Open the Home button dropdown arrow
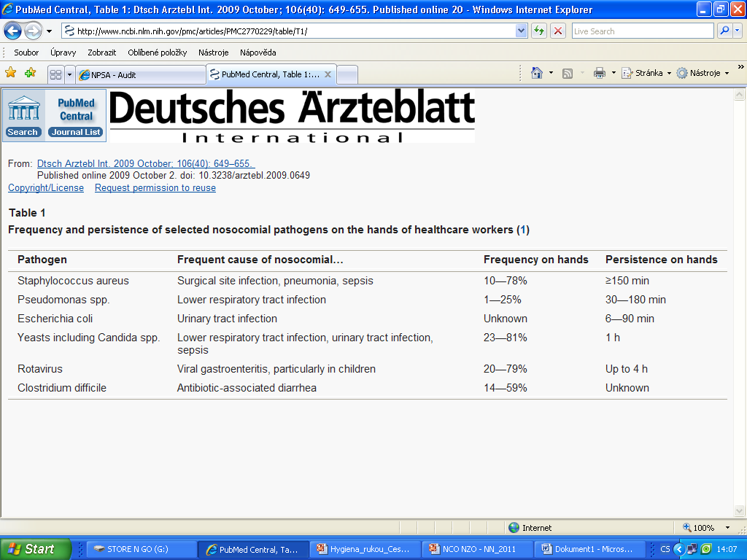The image size is (747, 560). coord(551,73)
